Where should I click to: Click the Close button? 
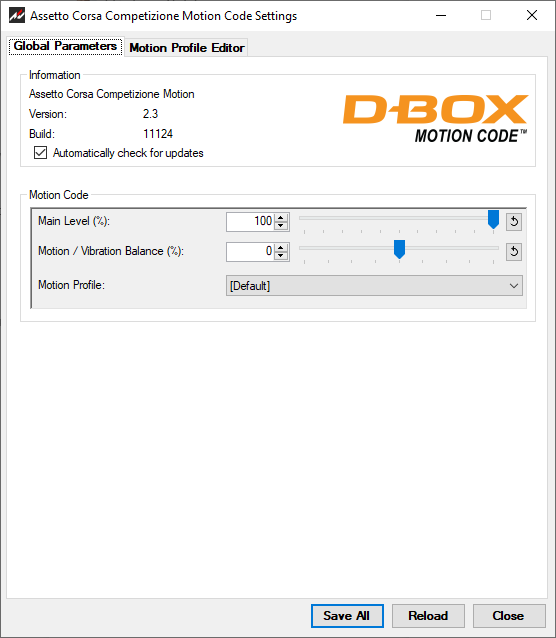click(x=509, y=616)
